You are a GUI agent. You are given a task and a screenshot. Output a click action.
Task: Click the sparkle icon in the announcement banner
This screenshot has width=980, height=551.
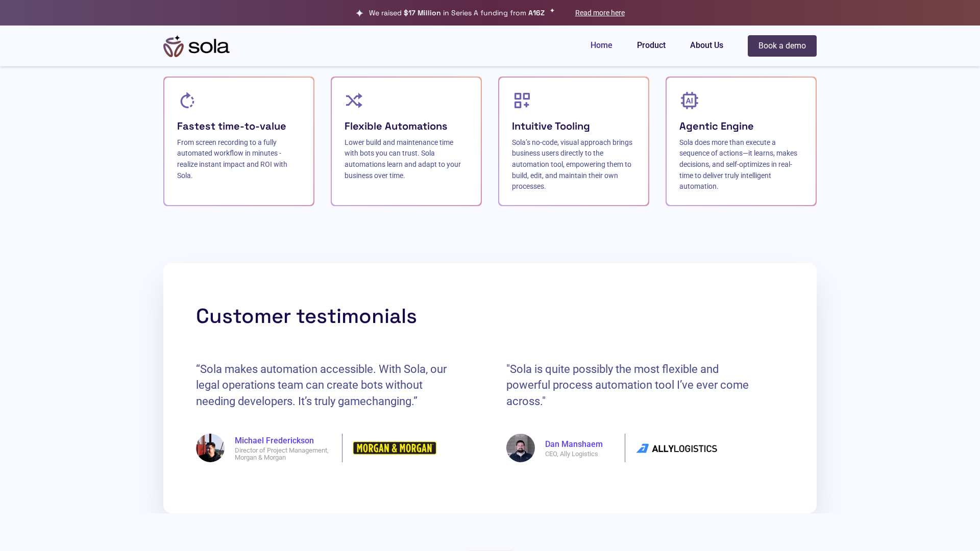pos(360,12)
